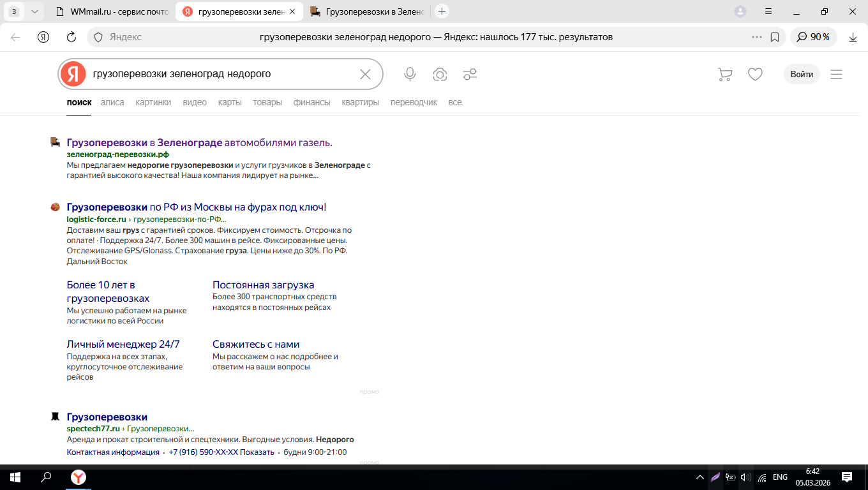Click Yandex Browser taskbar icon
The height and width of the screenshot is (490, 868).
pos(78,477)
